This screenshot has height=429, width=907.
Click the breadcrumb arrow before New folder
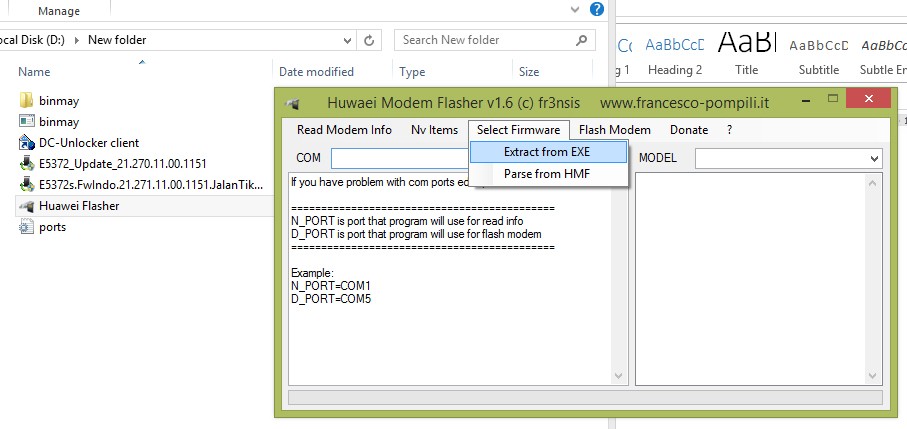click(76, 40)
